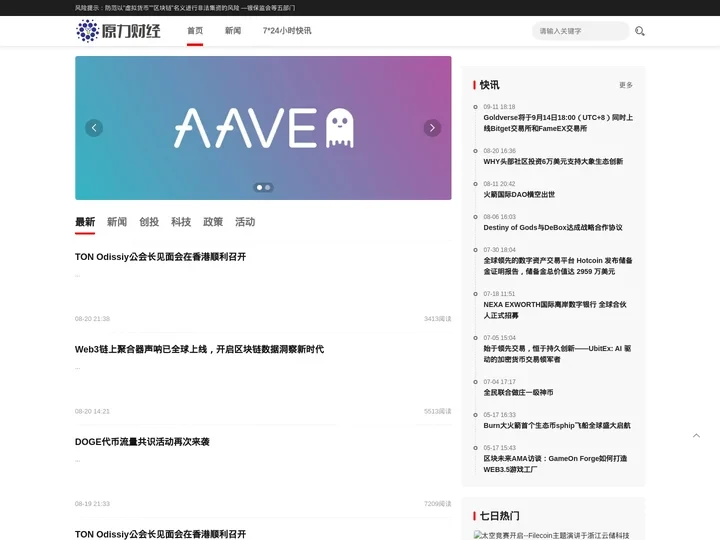
Task: Click the 09-11 18:18 flash timestamp
Action: (x=499, y=107)
